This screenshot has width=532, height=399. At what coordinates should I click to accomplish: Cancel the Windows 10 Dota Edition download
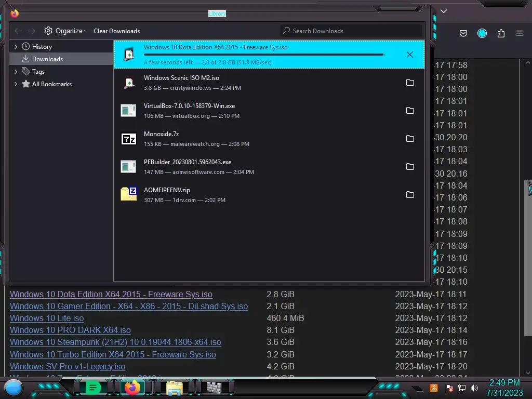tap(410, 55)
